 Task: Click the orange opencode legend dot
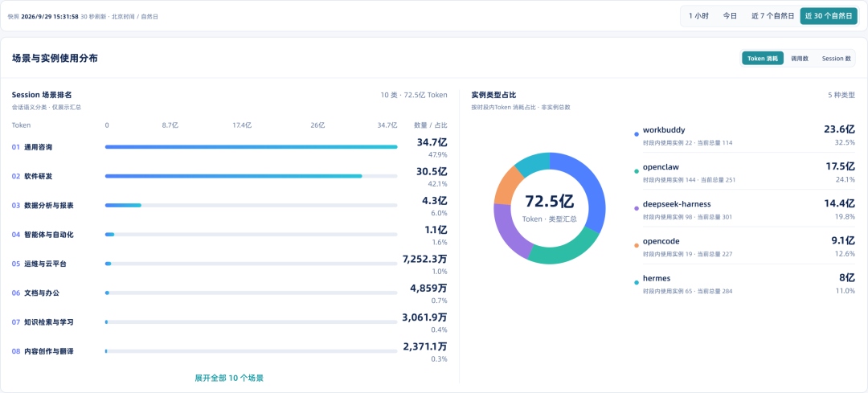pyautogui.click(x=637, y=246)
